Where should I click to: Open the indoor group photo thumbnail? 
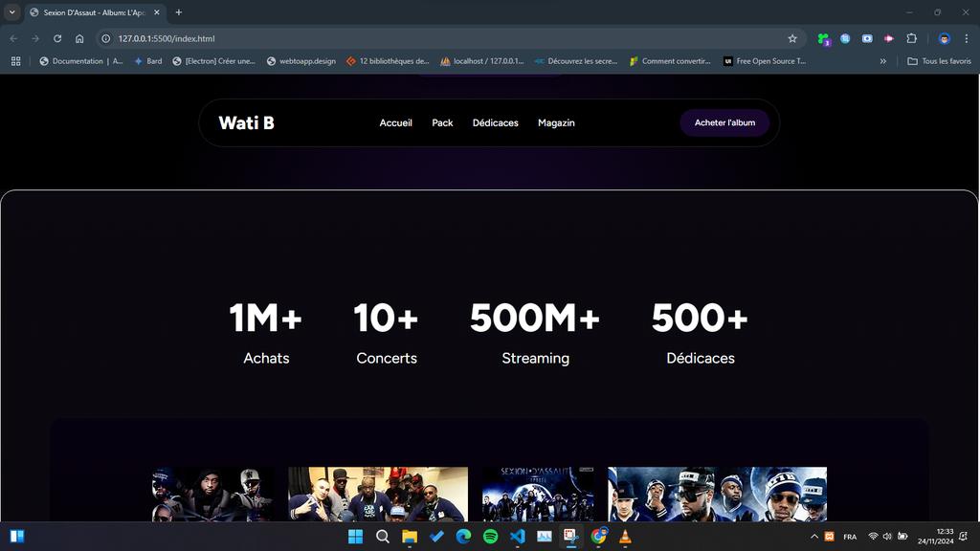click(377, 495)
